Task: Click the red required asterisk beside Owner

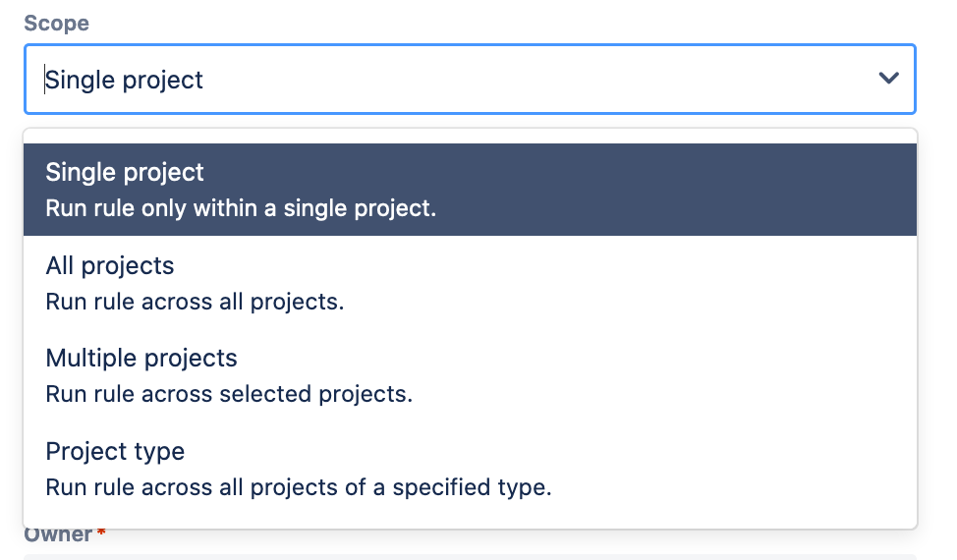Action: point(101,533)
